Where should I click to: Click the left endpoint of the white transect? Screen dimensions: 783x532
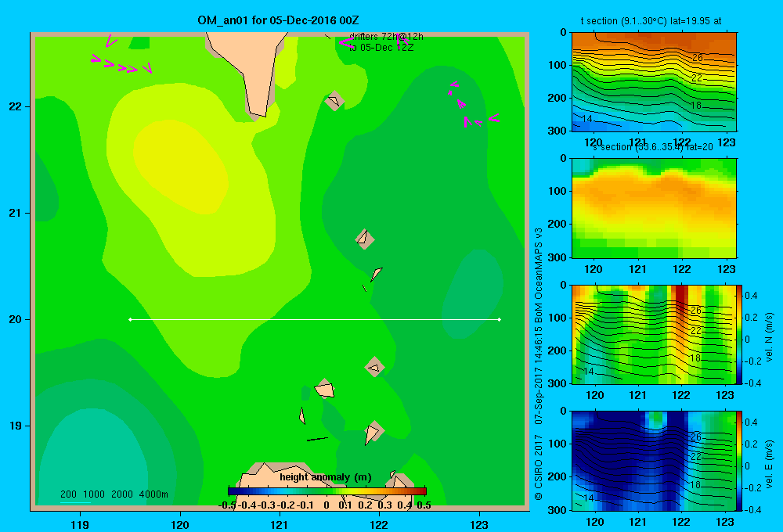pos(130,319)
